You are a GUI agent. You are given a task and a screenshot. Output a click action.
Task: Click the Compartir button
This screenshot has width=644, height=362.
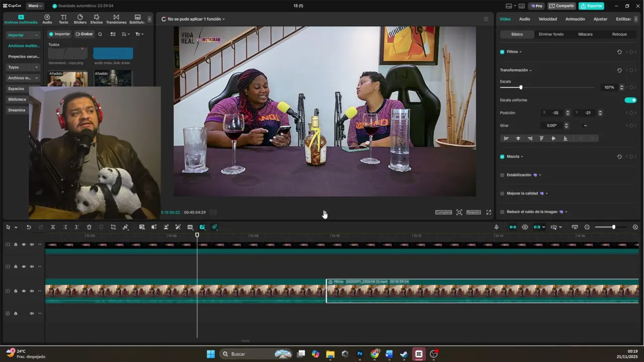(561, 6)
